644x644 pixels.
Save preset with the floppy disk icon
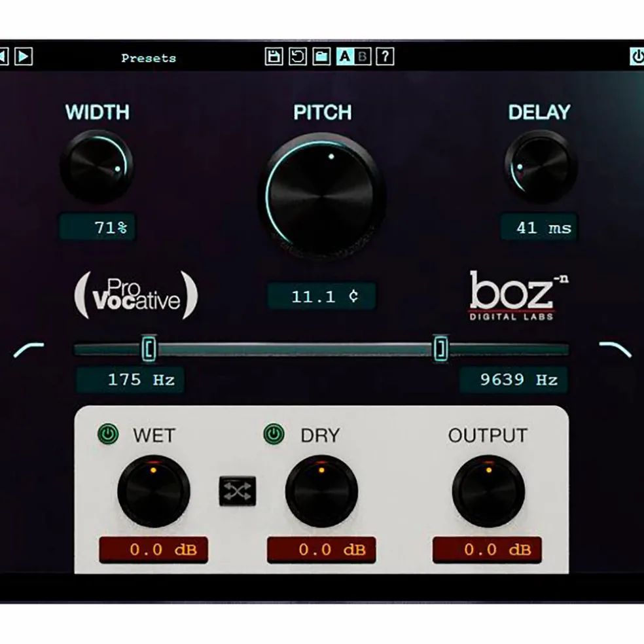(x=274, y=56)
